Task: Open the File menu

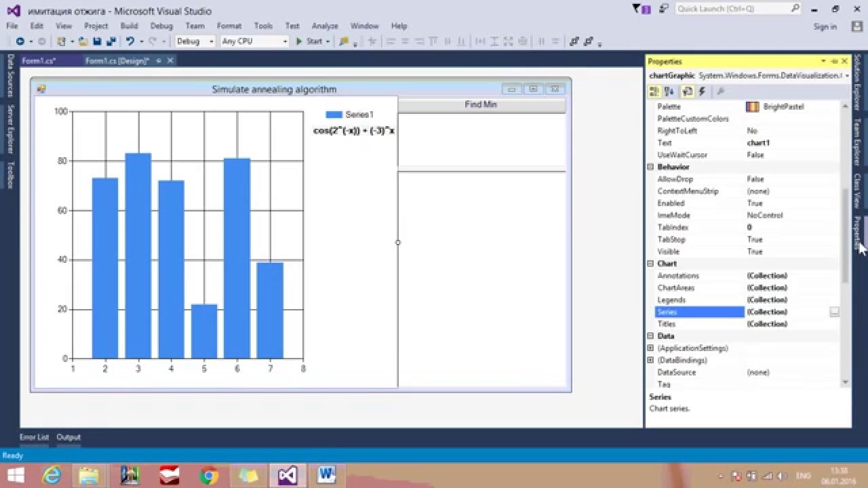Action: point(12,26)
